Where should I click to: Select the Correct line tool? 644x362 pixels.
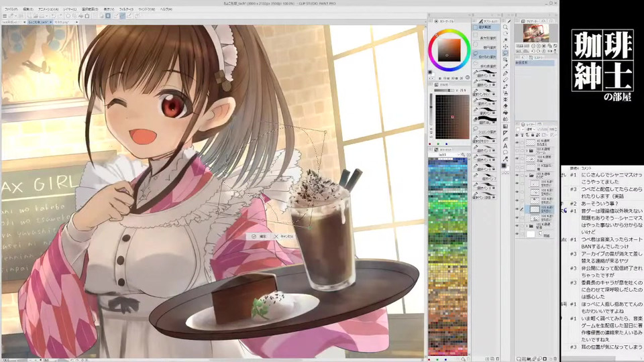point(505,158)
